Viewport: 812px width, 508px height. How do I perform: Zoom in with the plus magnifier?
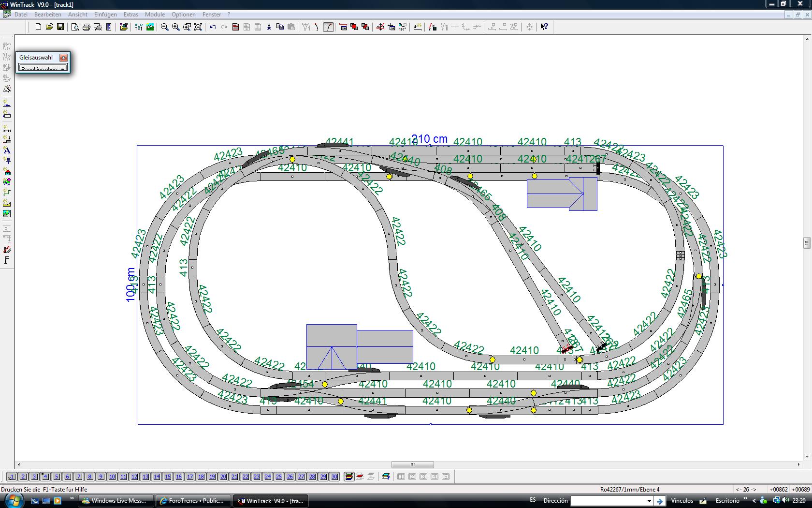click(175, 27)
